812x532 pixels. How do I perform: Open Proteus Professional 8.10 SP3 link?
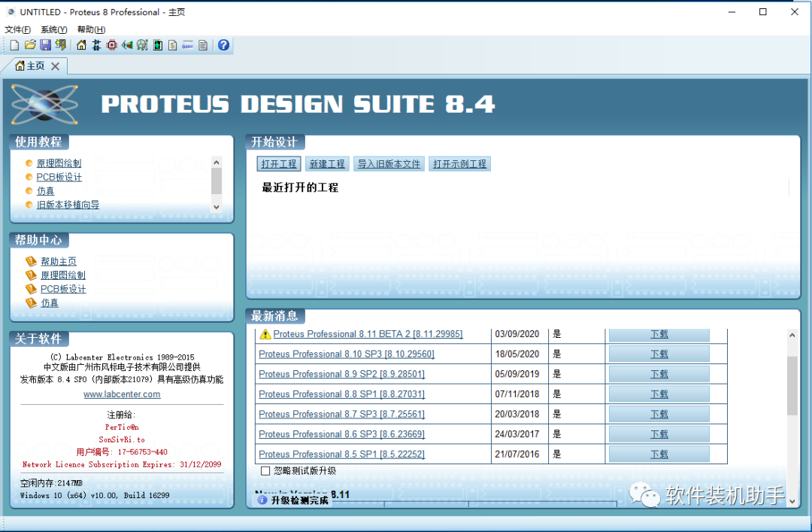347,354
